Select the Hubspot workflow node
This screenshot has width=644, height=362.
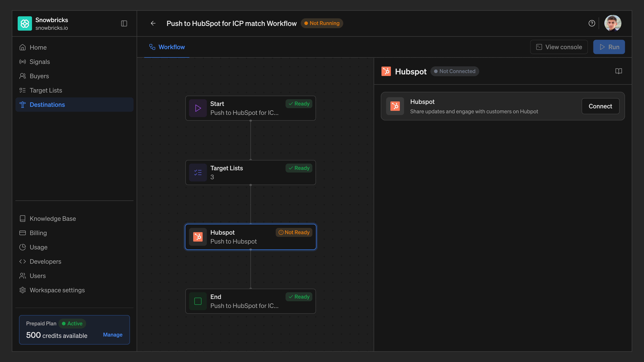250,237
